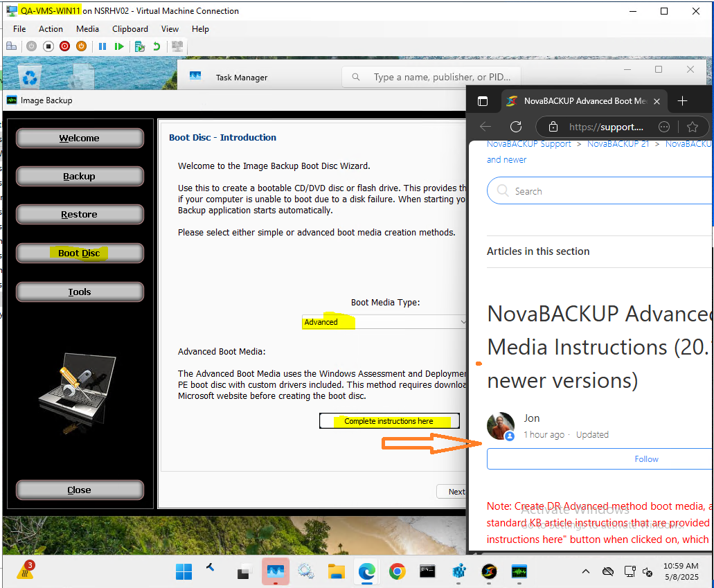Click the Close button in Image Backup
Viewport: 714px width, 588px height.
coord(80,490)
